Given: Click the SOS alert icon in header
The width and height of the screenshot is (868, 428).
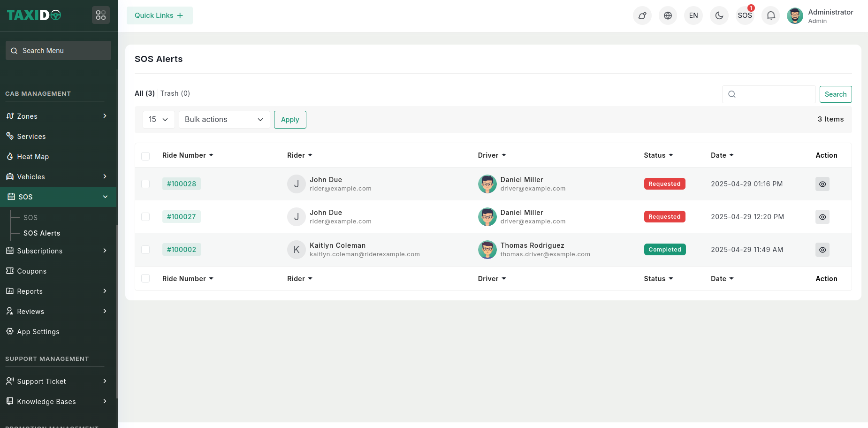Looking at the screenshot, I should [745, 15].
